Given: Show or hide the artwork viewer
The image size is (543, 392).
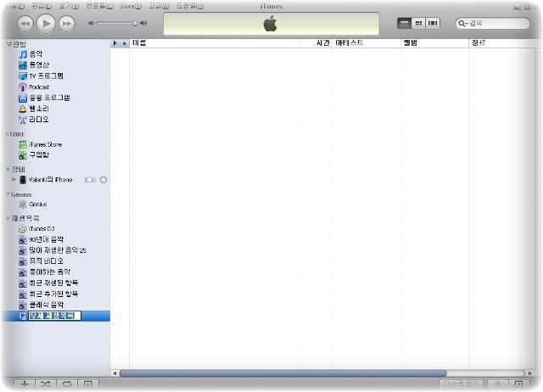Looking at the screenshot, I should (88, 384).
